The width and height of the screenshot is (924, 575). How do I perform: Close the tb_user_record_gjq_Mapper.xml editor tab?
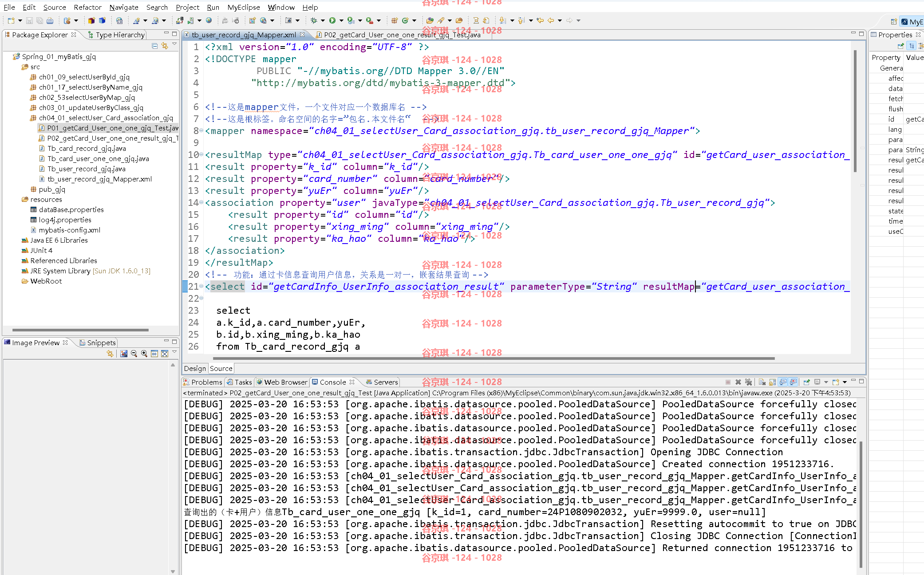click(x=302, y=35)
